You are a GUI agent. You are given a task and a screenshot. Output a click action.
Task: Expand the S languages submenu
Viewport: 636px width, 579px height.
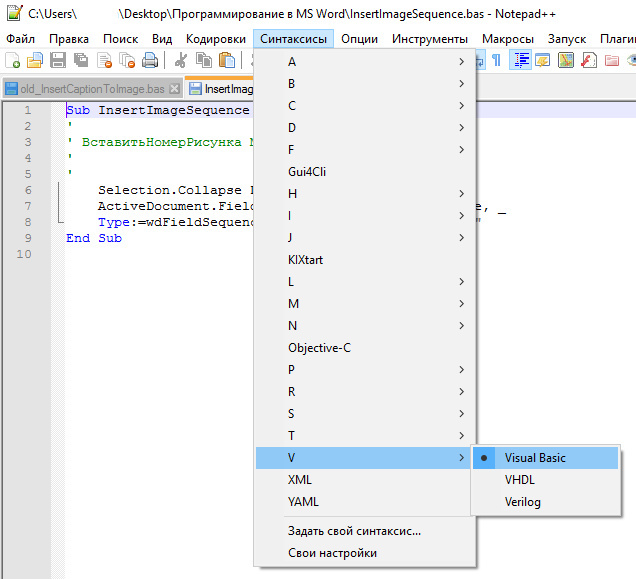(364, 413)
